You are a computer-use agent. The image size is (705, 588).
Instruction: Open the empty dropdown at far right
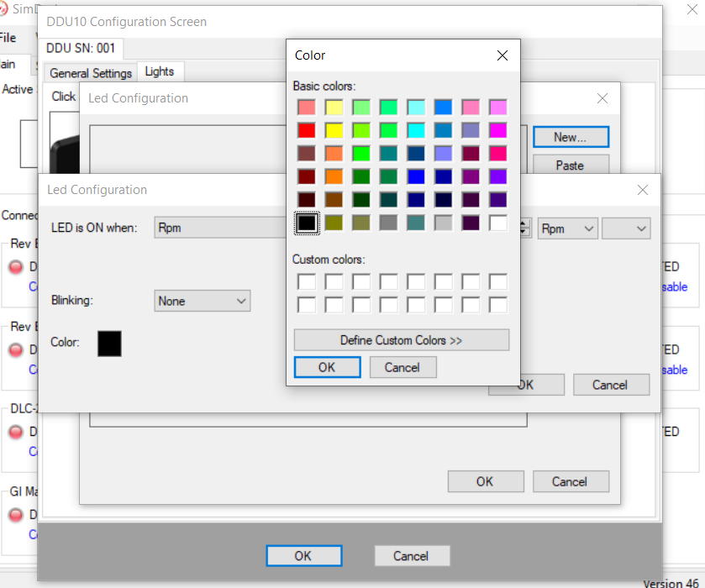pos(626,228)
